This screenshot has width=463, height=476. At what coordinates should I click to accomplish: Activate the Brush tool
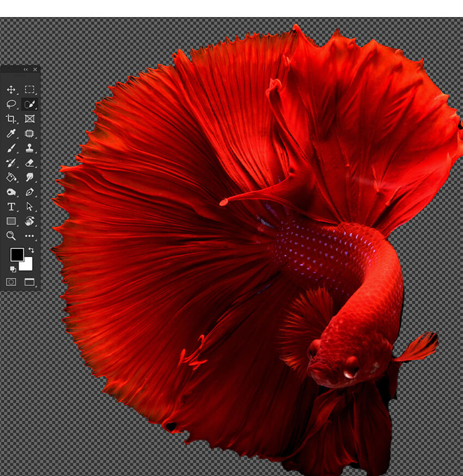coord(11,148)
